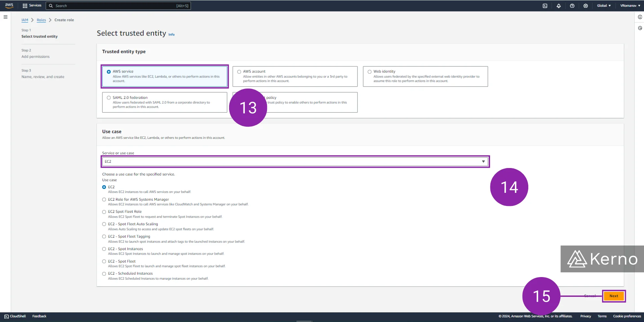Open the hexagon tools icon on right edge
The width and height of the screenshot is (644, 322).
point(640,28)
